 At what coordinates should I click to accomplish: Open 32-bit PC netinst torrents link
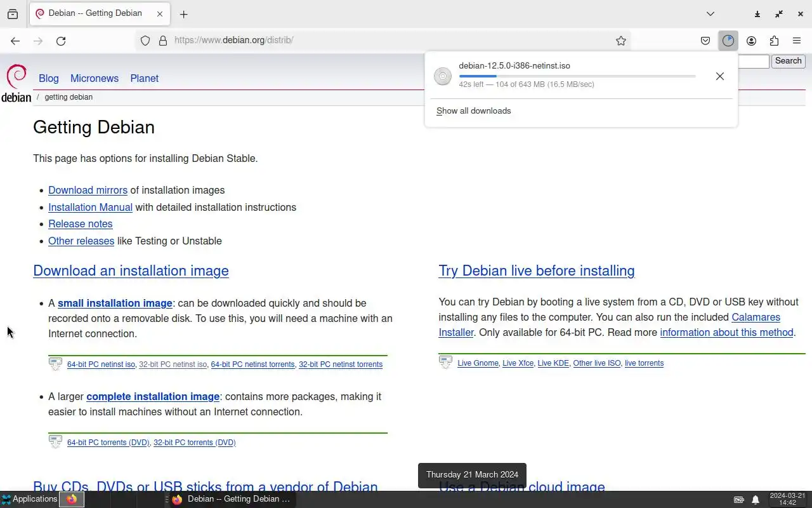coord(341,364)
